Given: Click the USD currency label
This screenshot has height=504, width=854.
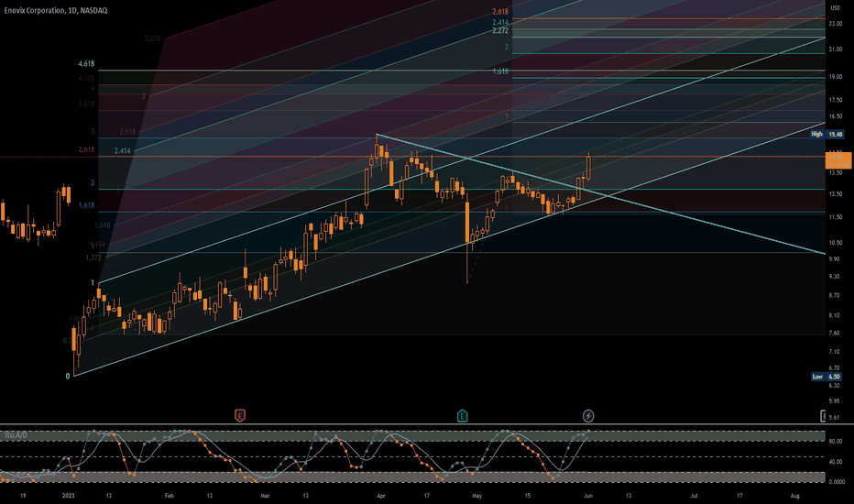Looking at the screenshot, I should 835,7.
